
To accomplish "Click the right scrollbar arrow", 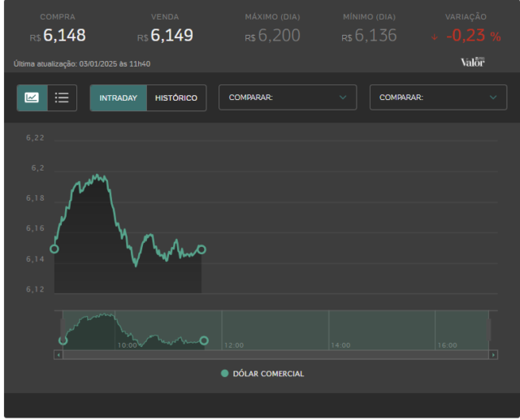I will tap(493, 355).
